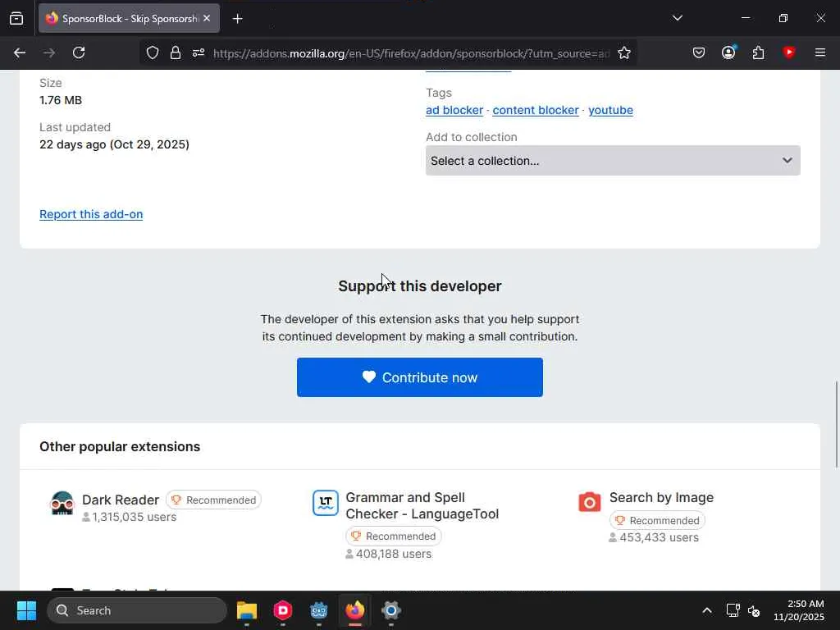
Task: Click the red SponsorBlock toolbar icon
Action: [789, 52]
